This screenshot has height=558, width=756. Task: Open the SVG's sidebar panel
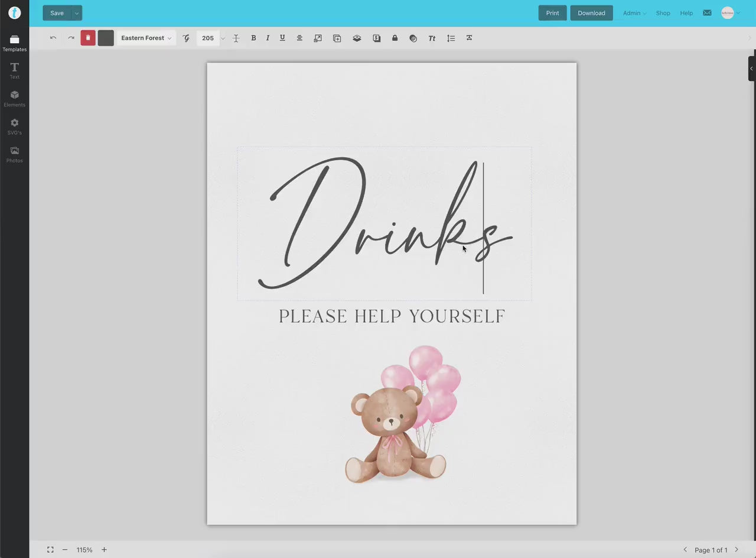pos(15,126)
